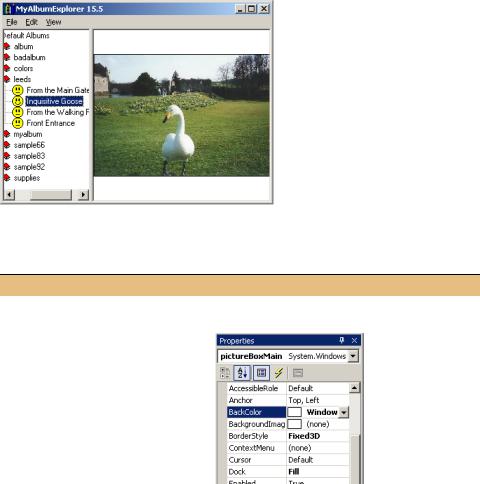Click the BackColor white color swatch
480x484 pixels.
click(x=295, y=412)
